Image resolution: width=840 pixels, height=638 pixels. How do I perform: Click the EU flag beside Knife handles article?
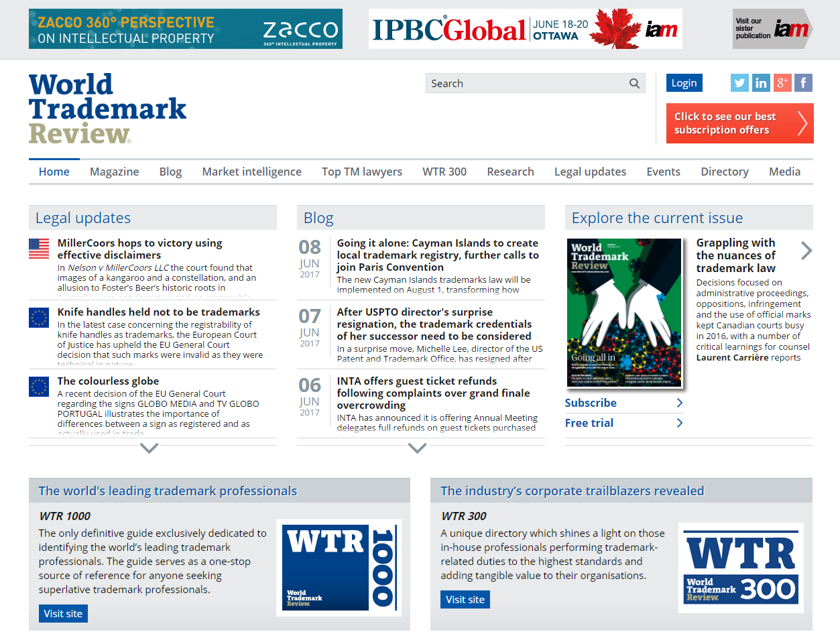coord(39,318)
